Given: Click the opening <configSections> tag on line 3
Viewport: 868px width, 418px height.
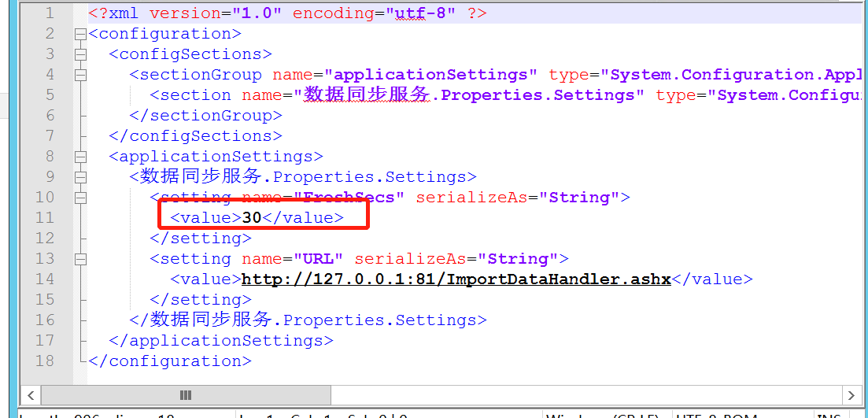Looking at the screenshot, I should pos(191,54).
